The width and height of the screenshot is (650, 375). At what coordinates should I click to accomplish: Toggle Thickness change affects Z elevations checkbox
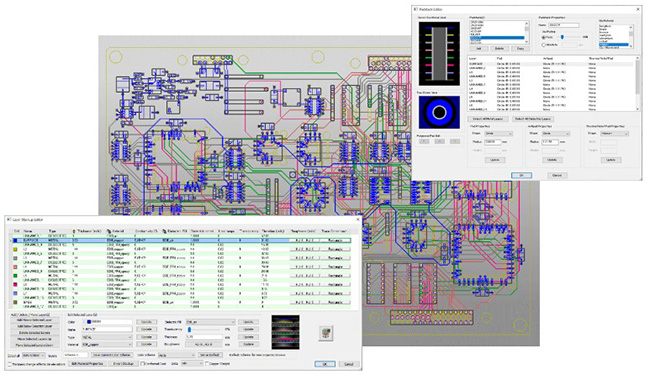(10, 364)
